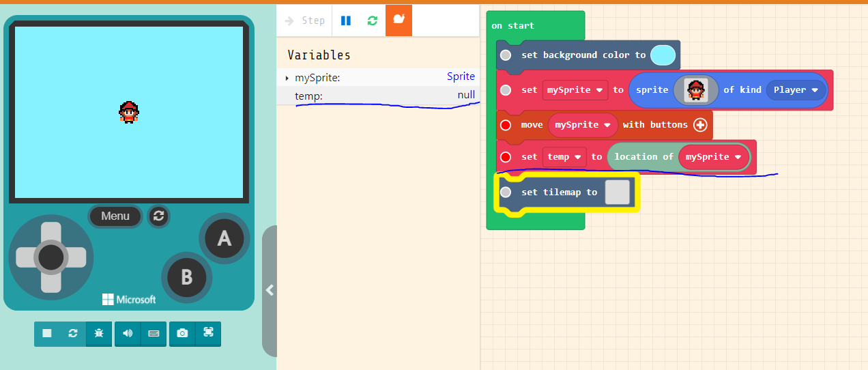Click the D-pad up arm
Viewport: 868px width, 370px height.
tap(51, 233)
